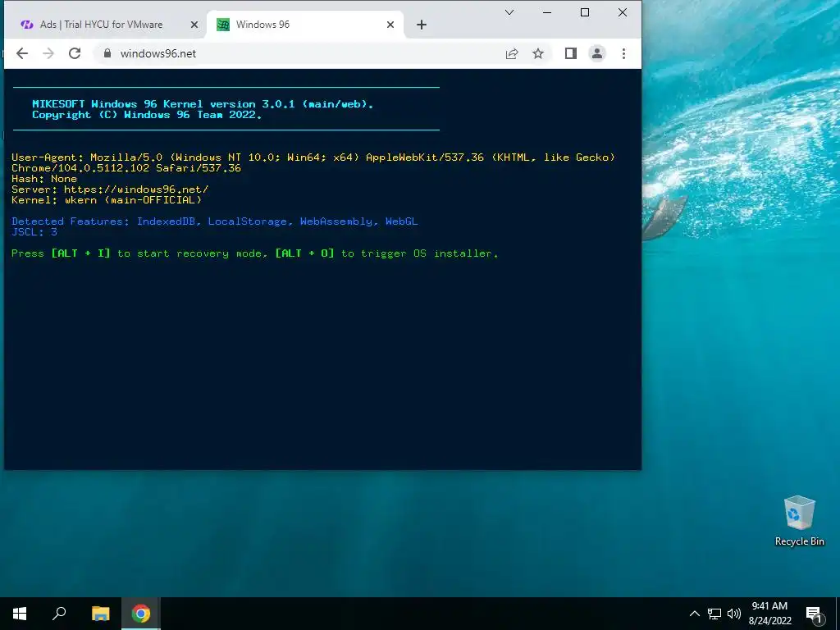Open taskbar search magnifier
840x630 pixels.
tap(59, 614)
